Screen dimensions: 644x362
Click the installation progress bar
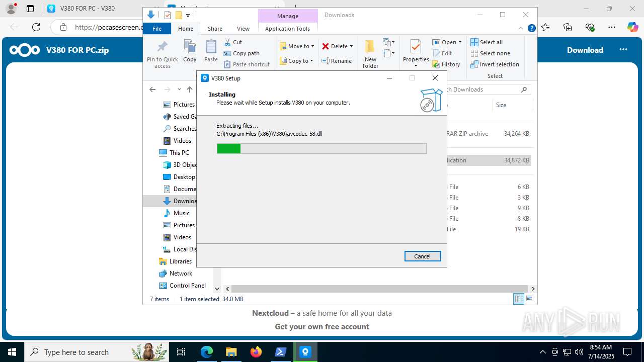pyautogui.click(x=321, y=148)
